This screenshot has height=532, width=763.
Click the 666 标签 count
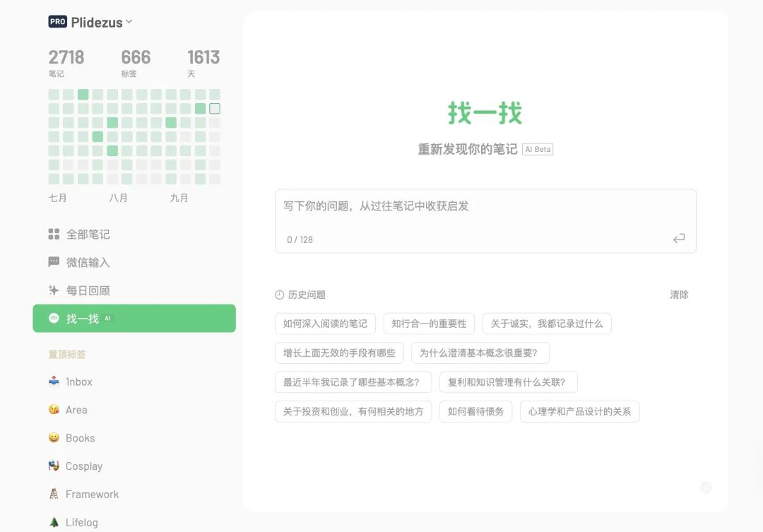[x=136, y=64]
